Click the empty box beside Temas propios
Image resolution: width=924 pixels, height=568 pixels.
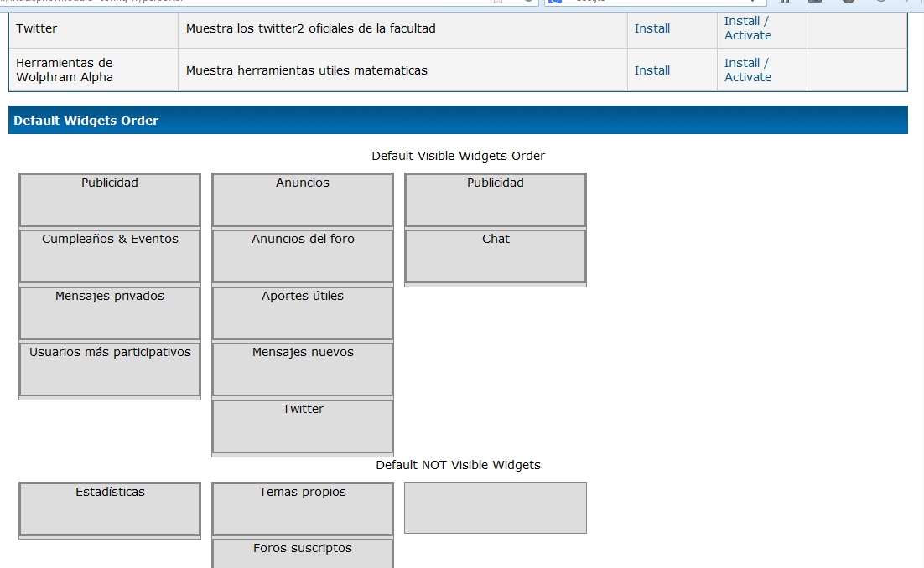click(x=496, y=508)
